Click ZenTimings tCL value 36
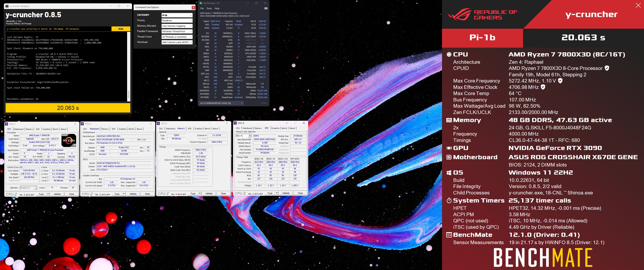 coord(215,33)
